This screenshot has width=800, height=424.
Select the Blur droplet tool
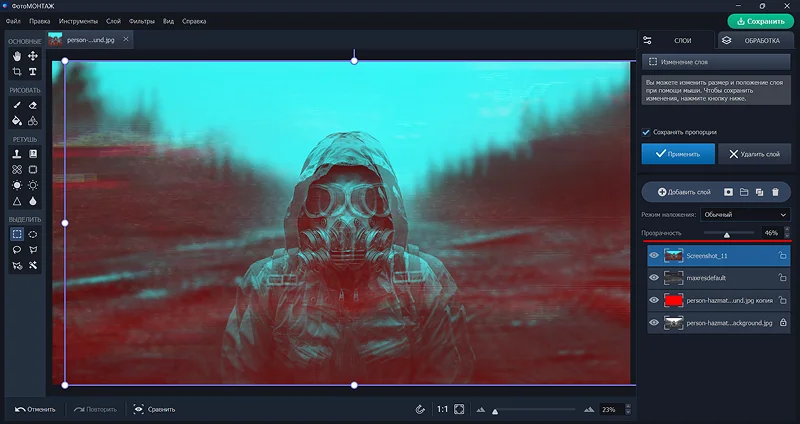[x=33, y=201]
